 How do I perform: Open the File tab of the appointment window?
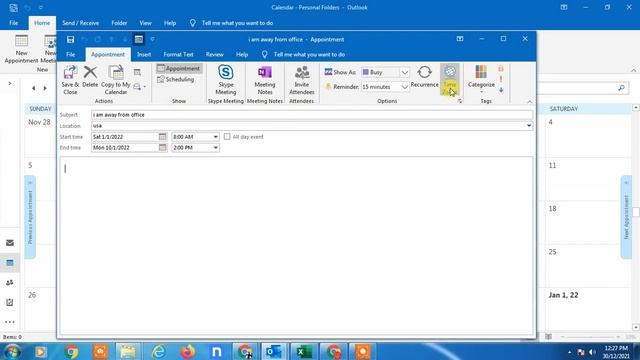(71, 54)
